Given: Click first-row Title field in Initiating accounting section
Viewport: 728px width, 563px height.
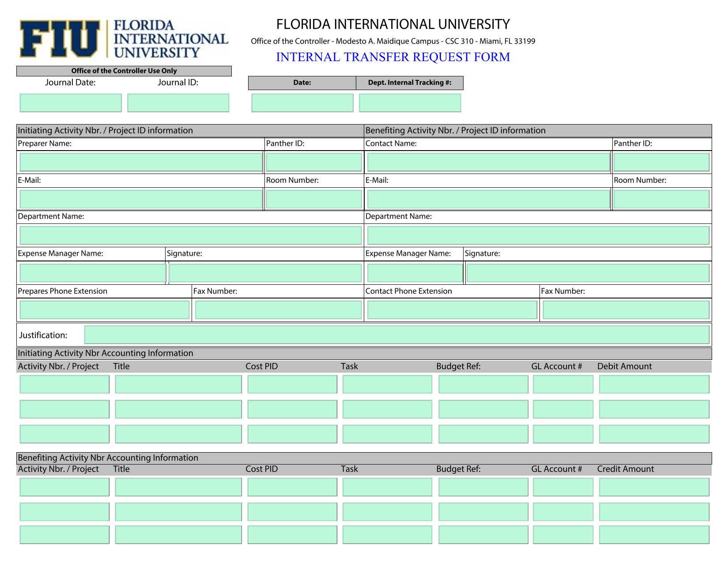Looking at the screenshot, I should 178,384.
